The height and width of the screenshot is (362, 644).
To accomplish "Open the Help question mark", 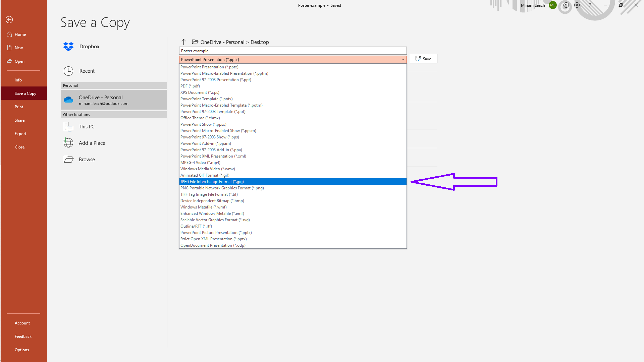I will [x=590, y=5].
